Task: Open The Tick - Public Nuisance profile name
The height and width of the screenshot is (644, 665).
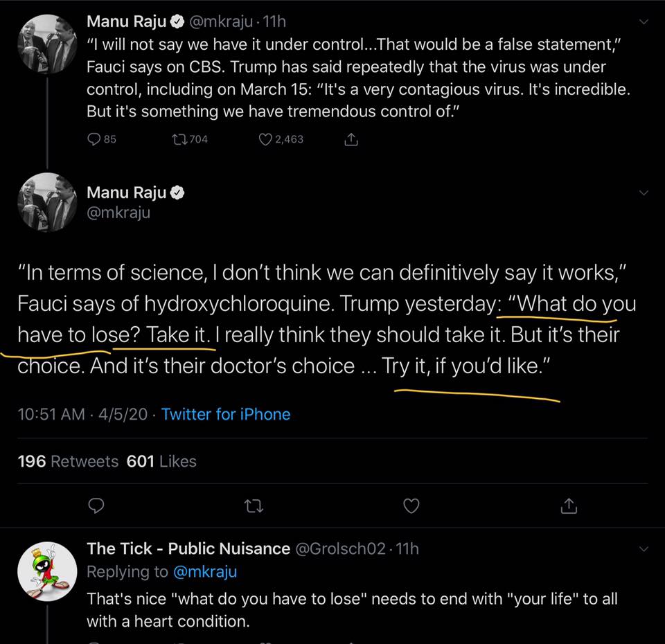Action: (x=188, y=548)
